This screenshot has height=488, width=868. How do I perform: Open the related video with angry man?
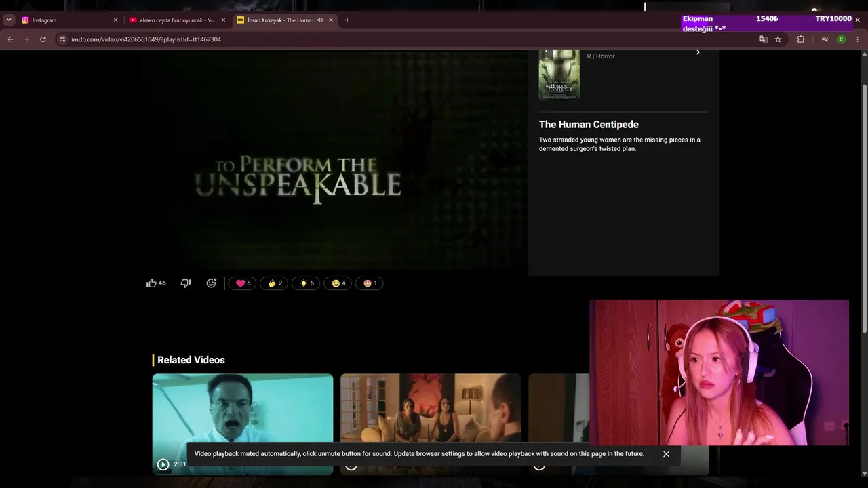(243, 424)
